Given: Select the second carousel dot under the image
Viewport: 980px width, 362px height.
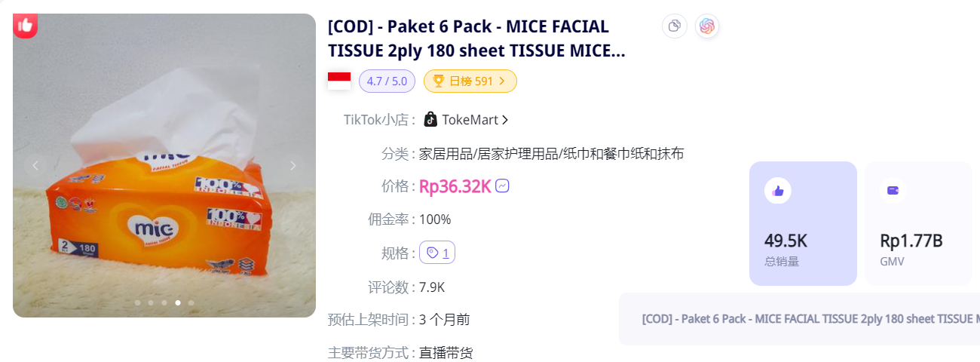Looking at the screenshot, I should [x=151, y=302].
